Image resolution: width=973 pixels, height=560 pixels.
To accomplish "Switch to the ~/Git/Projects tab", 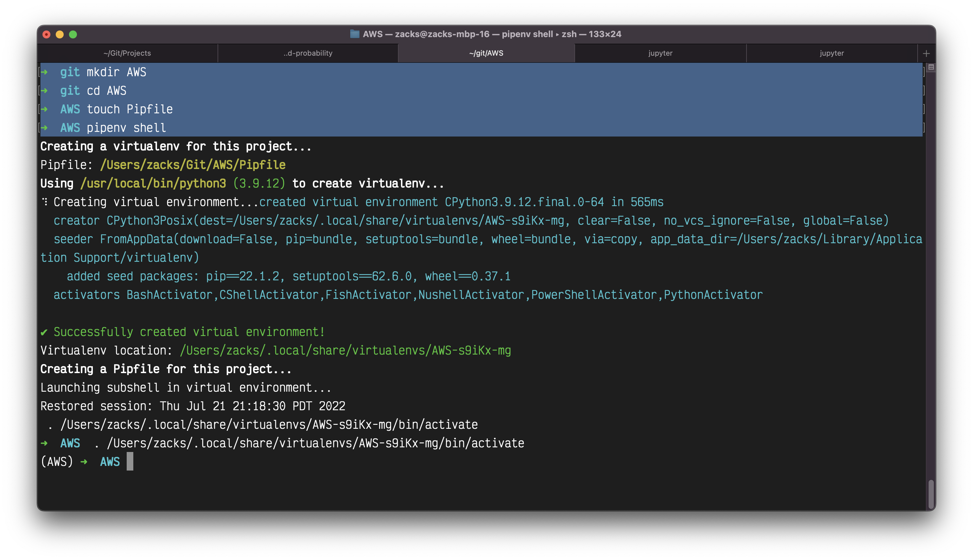I will coord(127,53).
